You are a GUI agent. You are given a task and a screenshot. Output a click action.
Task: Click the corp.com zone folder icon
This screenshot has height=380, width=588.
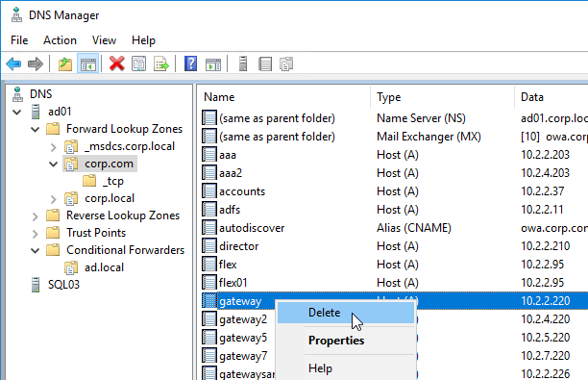[x=71, y=164]
